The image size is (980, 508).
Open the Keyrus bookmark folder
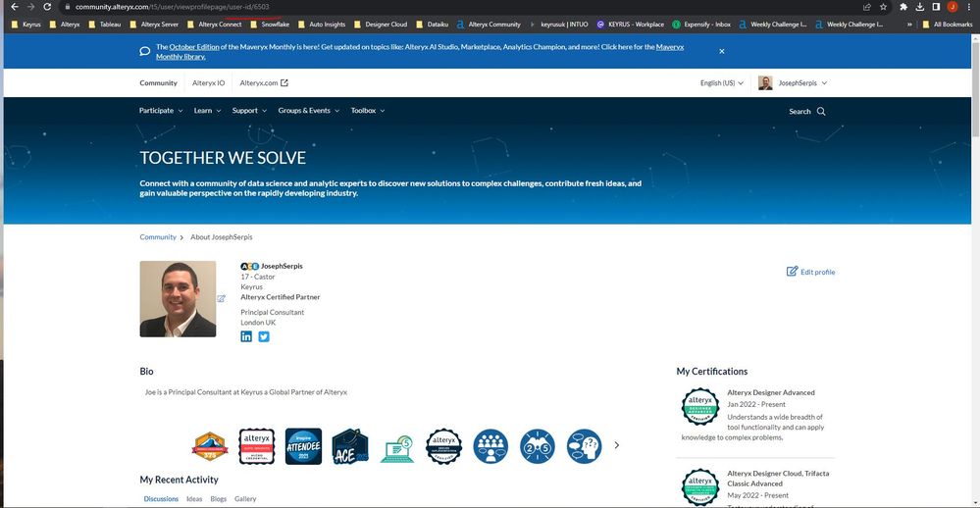(26, 25)
